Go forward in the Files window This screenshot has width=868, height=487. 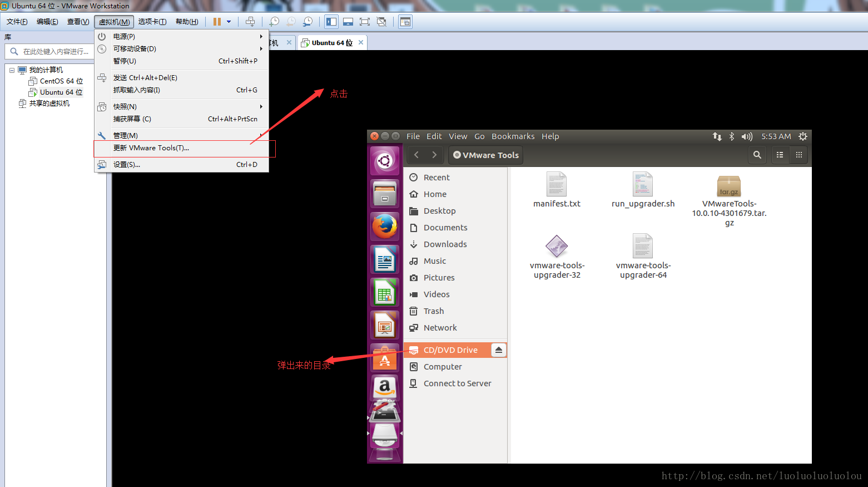click(434, 155)
